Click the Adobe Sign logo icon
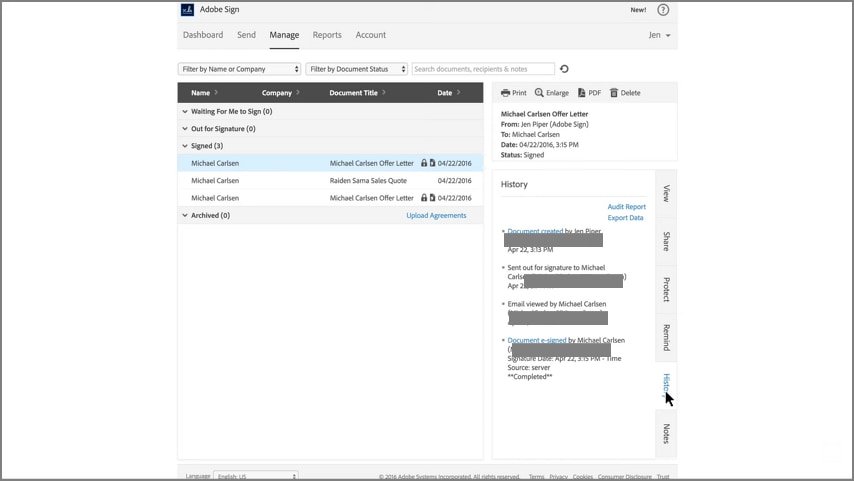The width and height of the screenshot is (854, 481). point(187,10)
